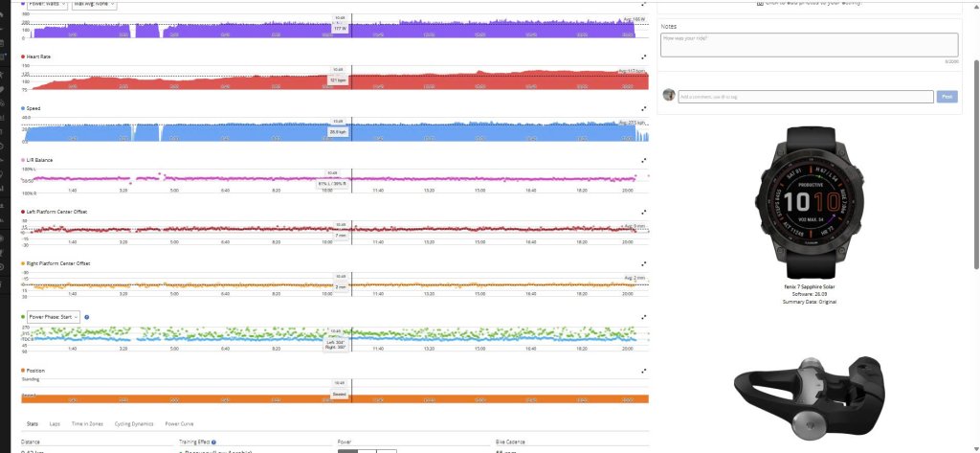The width and height of the screenshot is (980, 453).
Task: Click the Post comment button
Action: [x=947, y=97]
